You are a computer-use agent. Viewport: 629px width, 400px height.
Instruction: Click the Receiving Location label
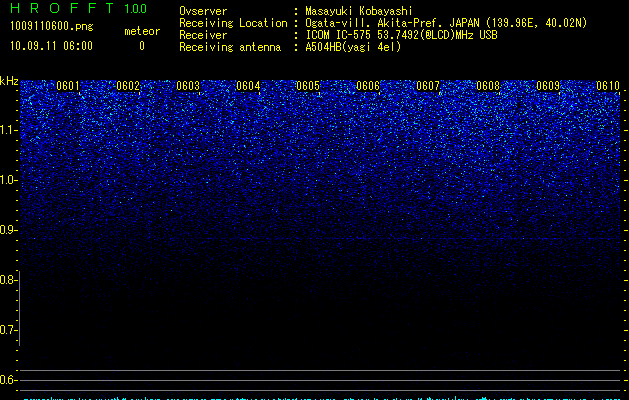click(233, 23)
